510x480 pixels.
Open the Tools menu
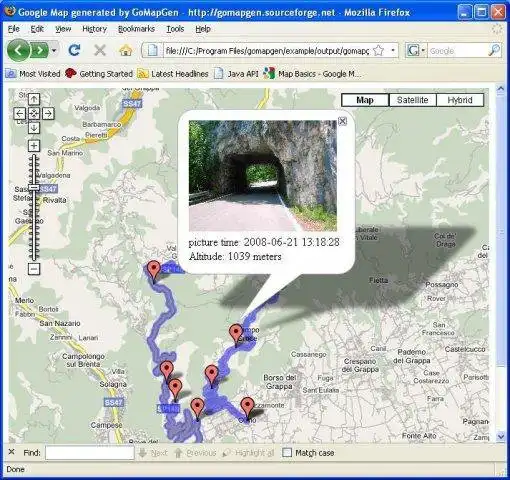(175, 29)
